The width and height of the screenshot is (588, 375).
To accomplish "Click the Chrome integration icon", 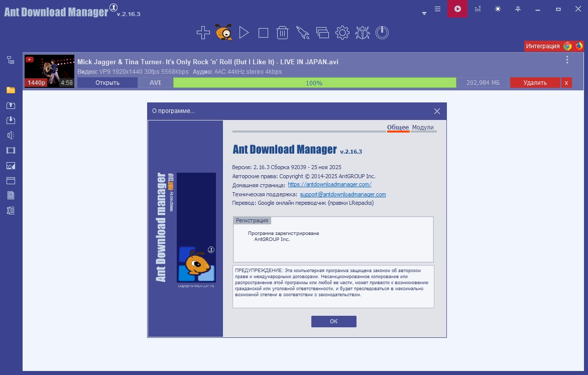I will click(568, 46).
